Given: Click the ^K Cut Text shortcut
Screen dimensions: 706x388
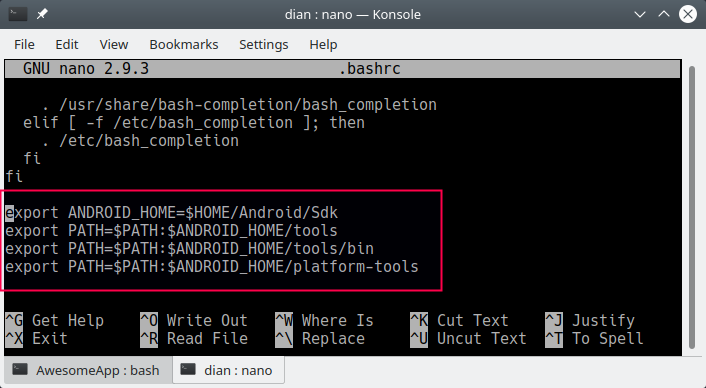Looking at the screenshot, I should (x=460, y=320).
